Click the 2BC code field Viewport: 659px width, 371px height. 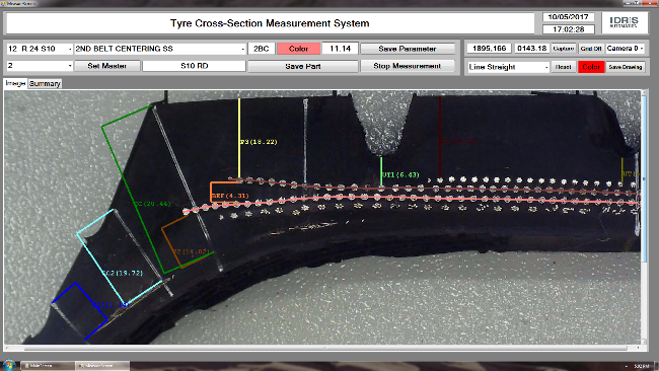pyautogui.click(x=261, y=49)
